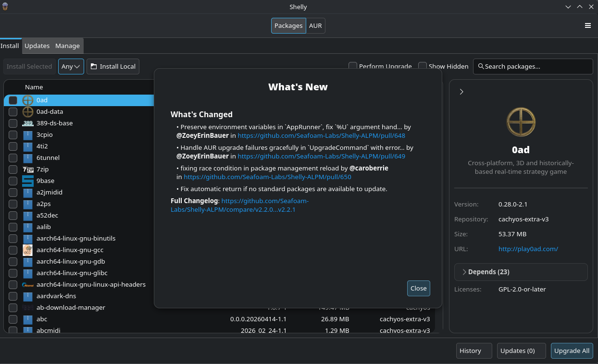This screenshot has width=598, height=364.
Task: Check the aardvark-dns checkbox
Action: click(x=13, y=296)
